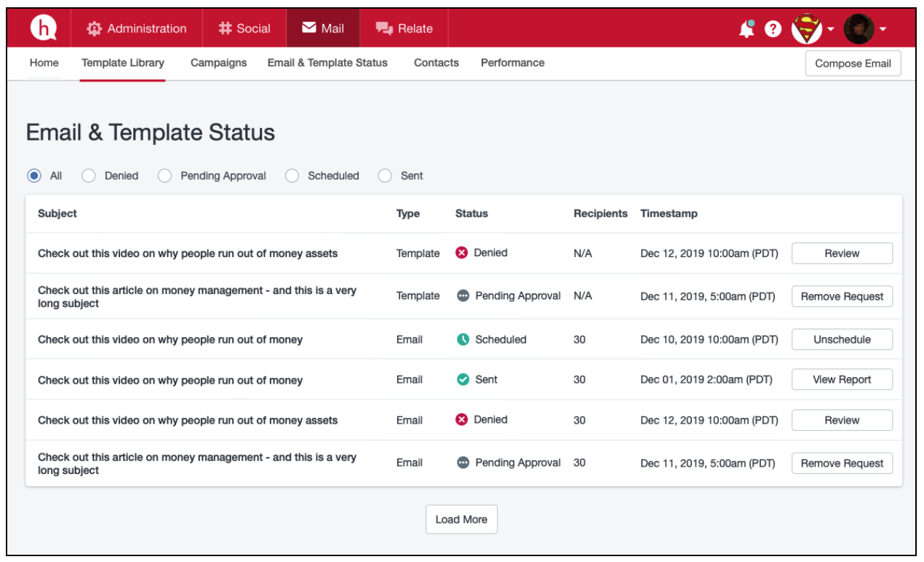Click the Superman organization avatar

(806, 29)
